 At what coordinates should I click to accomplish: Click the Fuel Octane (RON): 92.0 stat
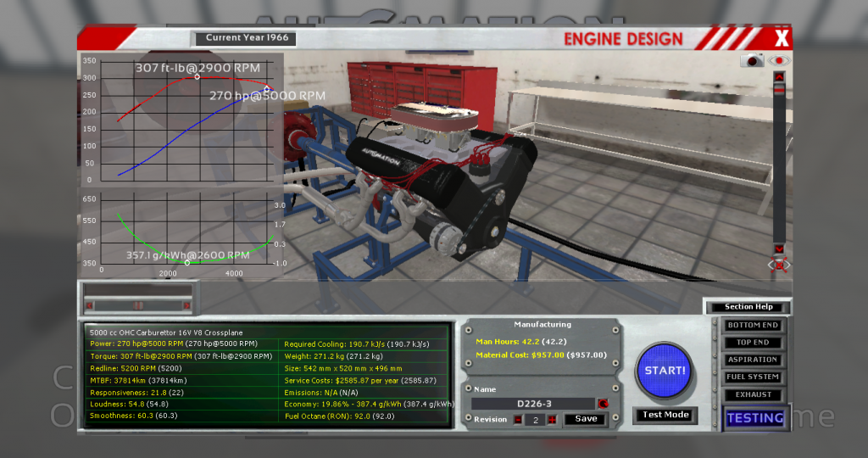tap(339, 416)
